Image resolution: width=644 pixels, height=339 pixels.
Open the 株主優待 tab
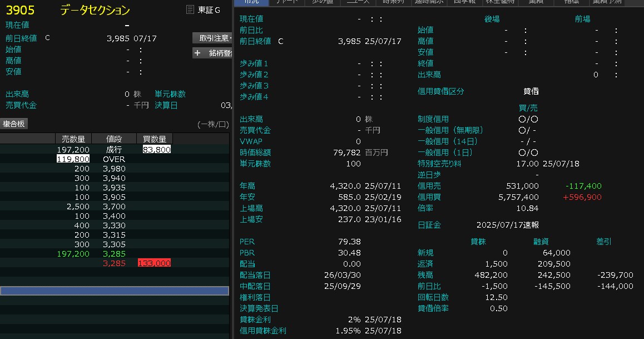click(x=501, y=2)
